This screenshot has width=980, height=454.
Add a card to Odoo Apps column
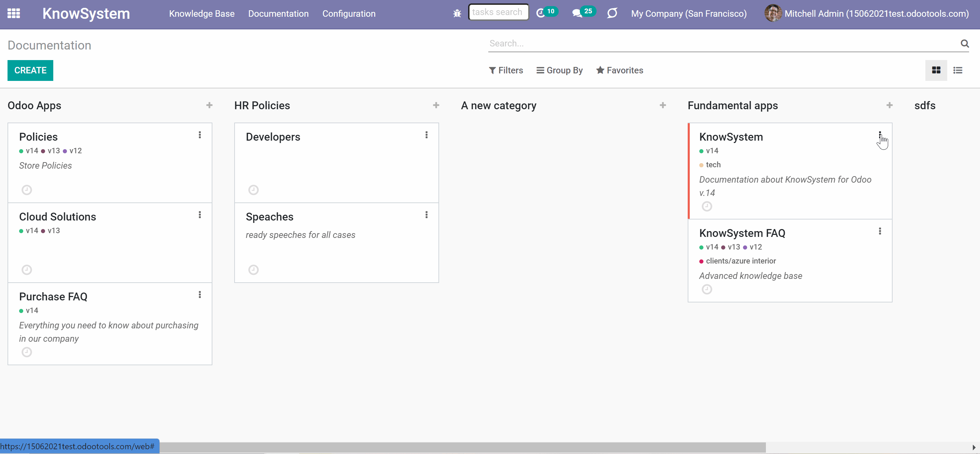point(209,105)
